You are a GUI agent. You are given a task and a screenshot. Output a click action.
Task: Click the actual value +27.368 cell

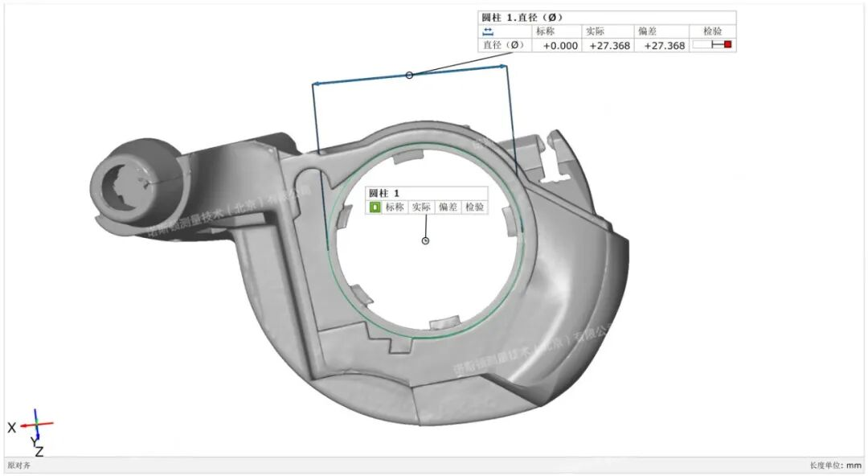click(608, 46)
